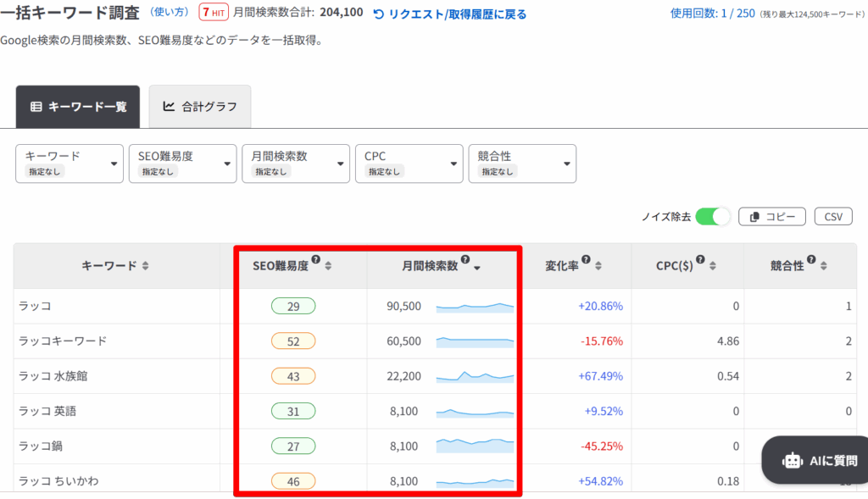Go back via リクエスト/取得履歴に戻る link

(x=450, y=14)
